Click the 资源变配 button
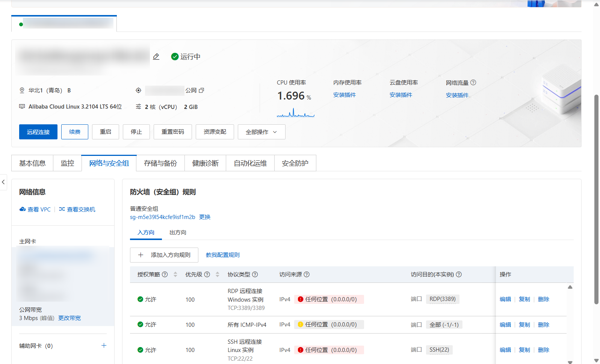This screenshot has width=600, height=364. (215, 132)
